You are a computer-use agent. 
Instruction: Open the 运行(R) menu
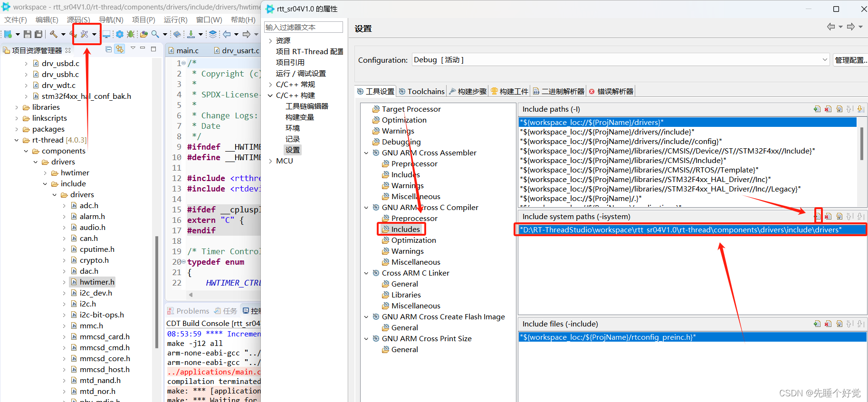[176, 19]
